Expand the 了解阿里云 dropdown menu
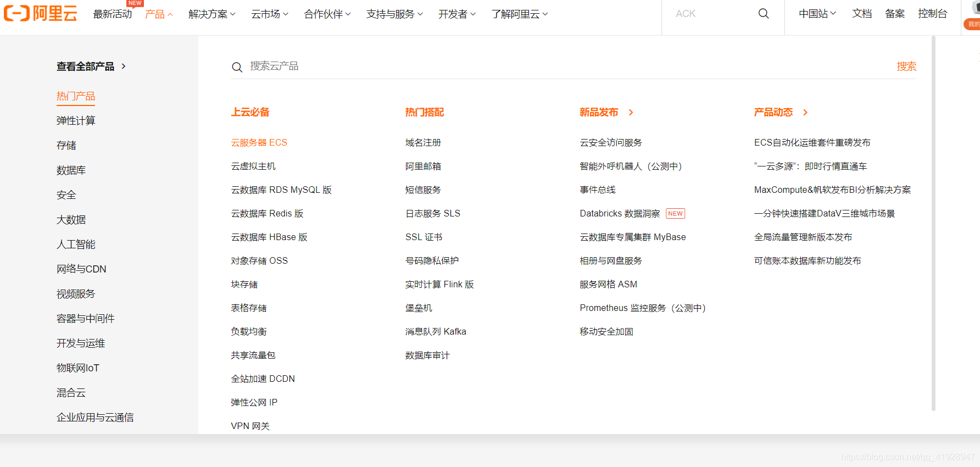Image resolution: width=980 pixels, height=467 pixels. pyautogui.click(x=520, y=14)
